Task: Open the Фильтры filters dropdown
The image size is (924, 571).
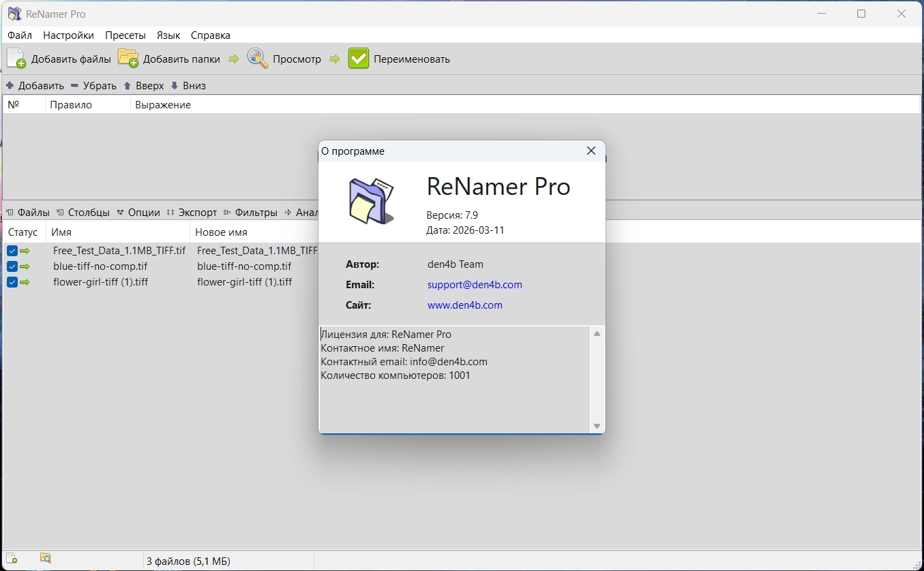Action: click(251, 213)
